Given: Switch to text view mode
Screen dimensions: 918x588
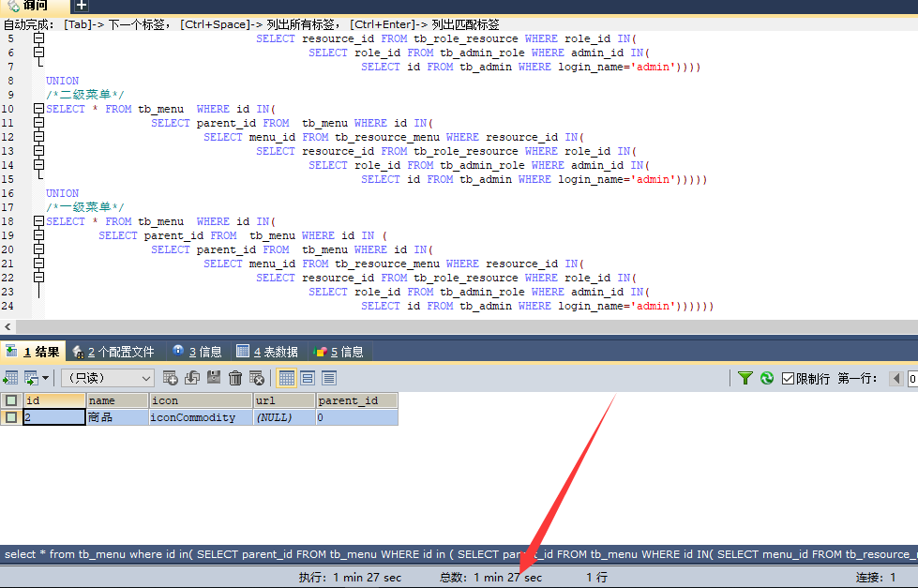Looking at the screenshot, I should point(329,378).
